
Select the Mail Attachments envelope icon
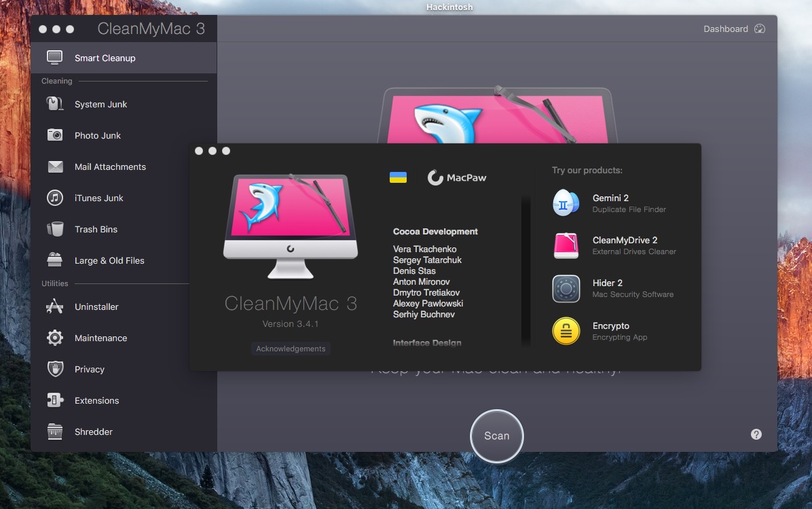[x=55, y=166]
